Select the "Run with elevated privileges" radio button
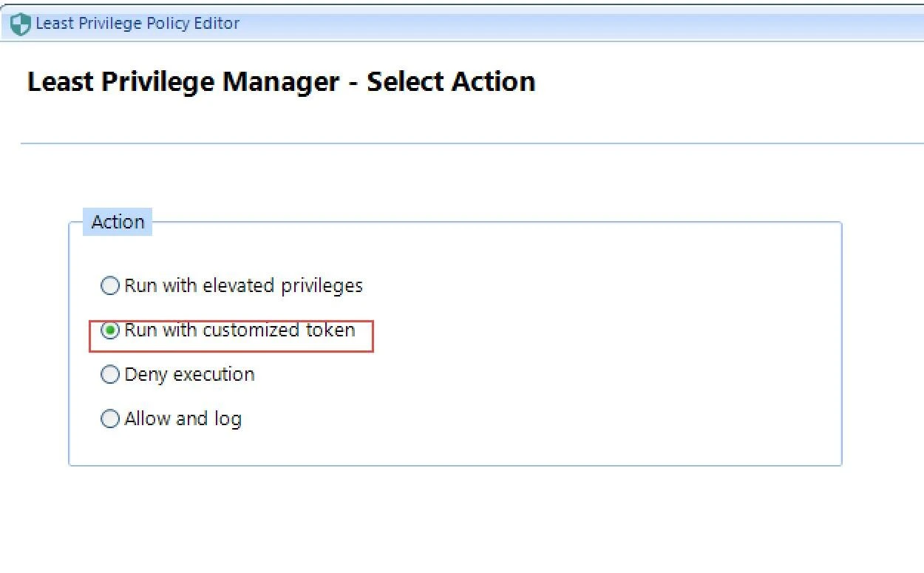This screenshot has width=924, height=573. click(x=109, y=286)
